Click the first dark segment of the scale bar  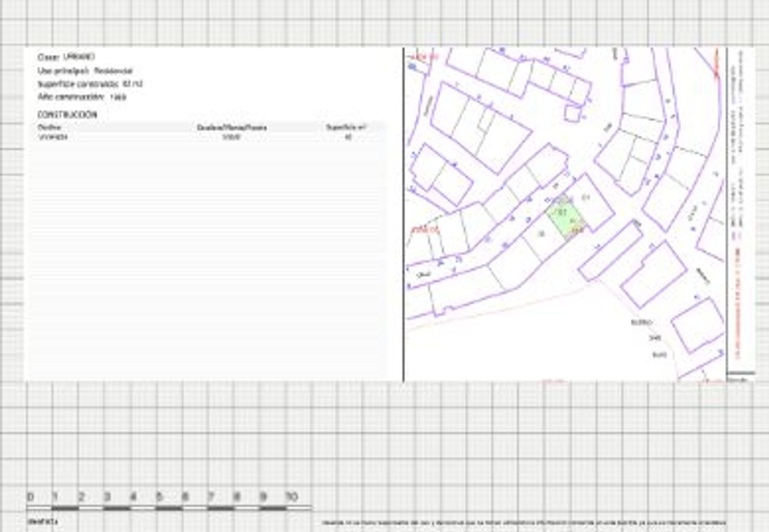[x=65, y=508]
